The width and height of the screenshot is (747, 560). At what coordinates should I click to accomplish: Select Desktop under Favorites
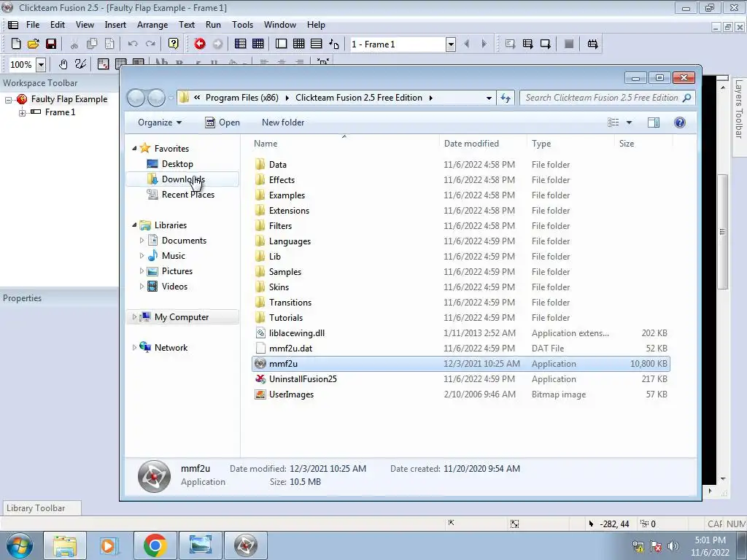177,164
